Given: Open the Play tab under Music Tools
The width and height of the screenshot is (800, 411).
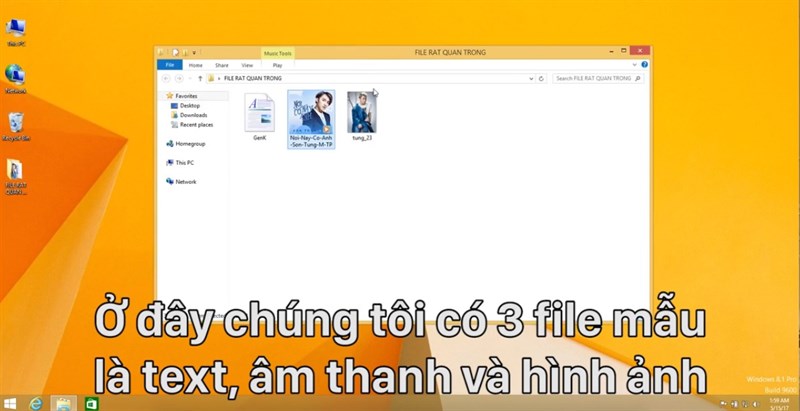Looking at the screenshot, I should pyautogui.click(x=278, y=65).
